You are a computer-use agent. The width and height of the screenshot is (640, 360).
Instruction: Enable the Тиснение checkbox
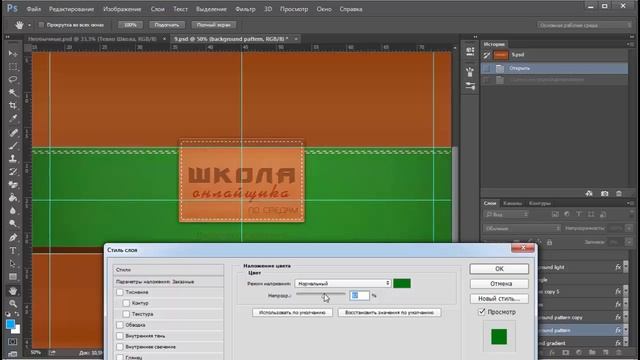point(120,292)
